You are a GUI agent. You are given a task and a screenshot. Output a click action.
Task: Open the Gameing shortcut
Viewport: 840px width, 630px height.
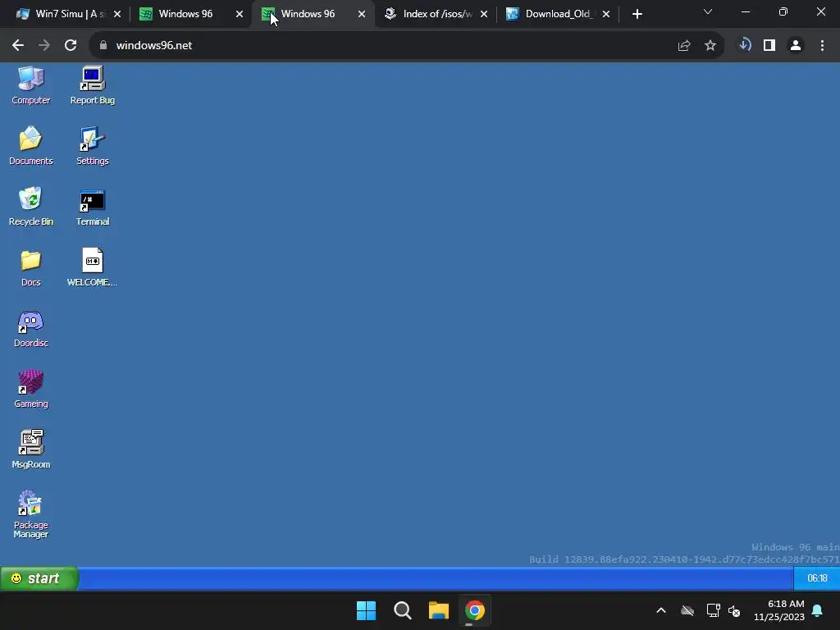(x=30, y=389)
